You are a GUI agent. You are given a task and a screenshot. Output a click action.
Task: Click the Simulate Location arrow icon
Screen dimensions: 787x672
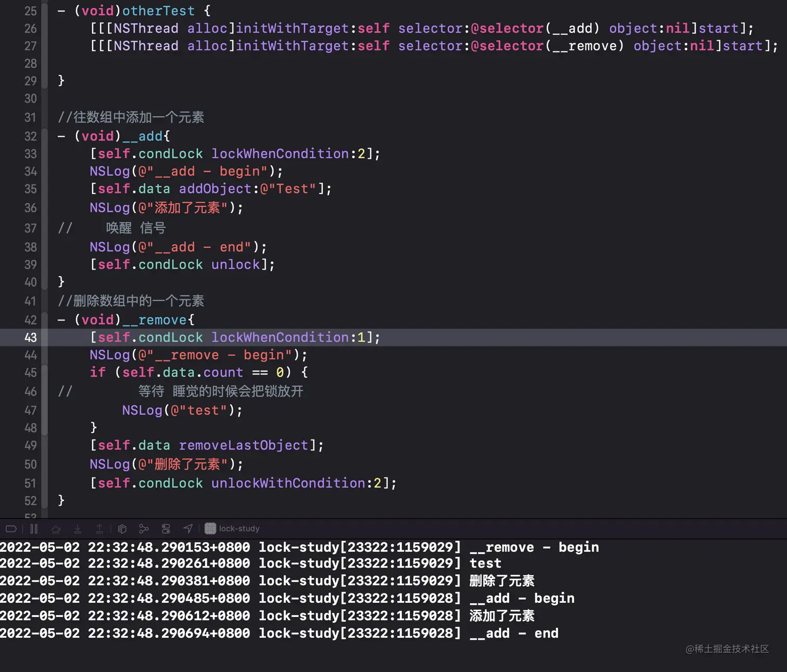tap(188, 529)
